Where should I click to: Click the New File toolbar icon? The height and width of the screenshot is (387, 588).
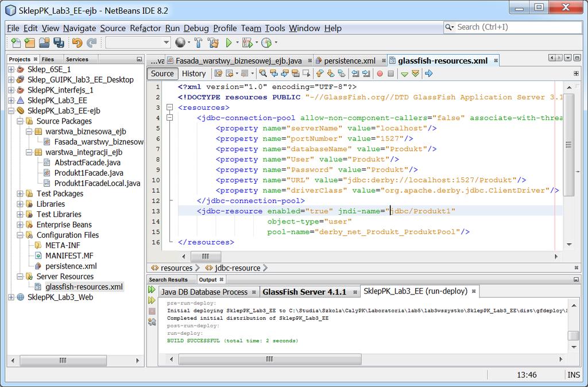(x=16, y=42)
